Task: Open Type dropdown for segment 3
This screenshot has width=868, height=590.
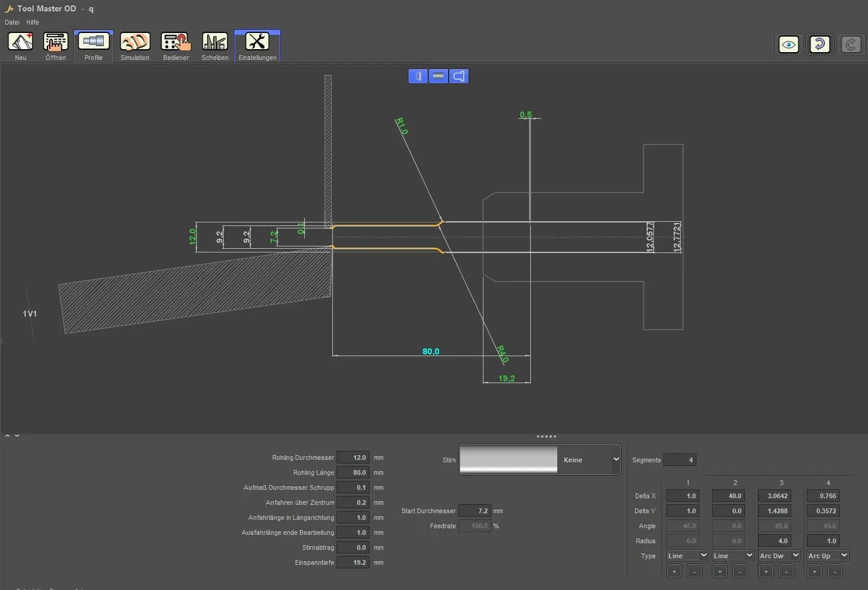Action: click(x=779, y=556)
